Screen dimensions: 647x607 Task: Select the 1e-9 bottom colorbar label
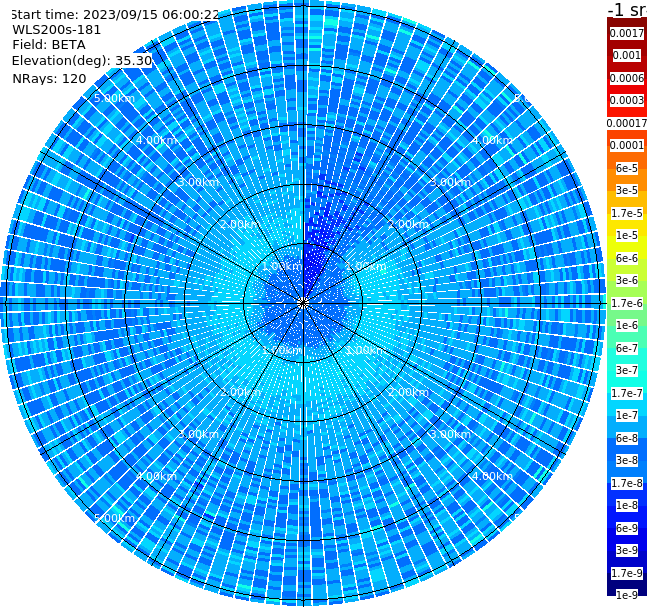click(627, 595)
